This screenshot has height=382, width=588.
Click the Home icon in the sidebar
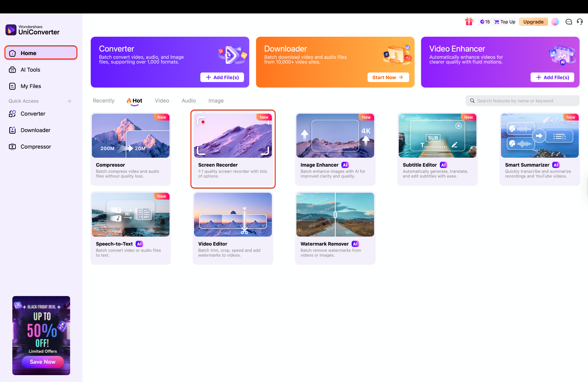(x=13, y=53)
